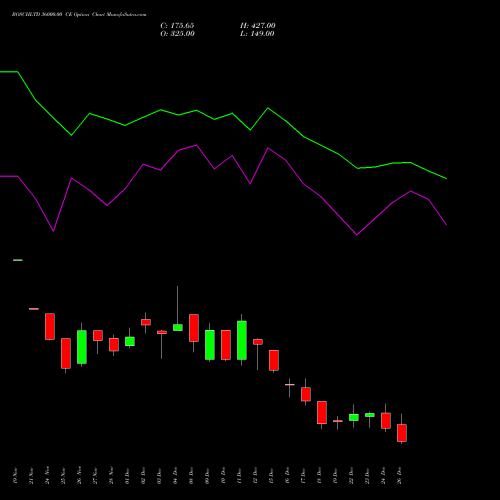This screenshot has height=500, width=500.
Task: Click the 26 Dec date axis label
Action: [399, 476]
